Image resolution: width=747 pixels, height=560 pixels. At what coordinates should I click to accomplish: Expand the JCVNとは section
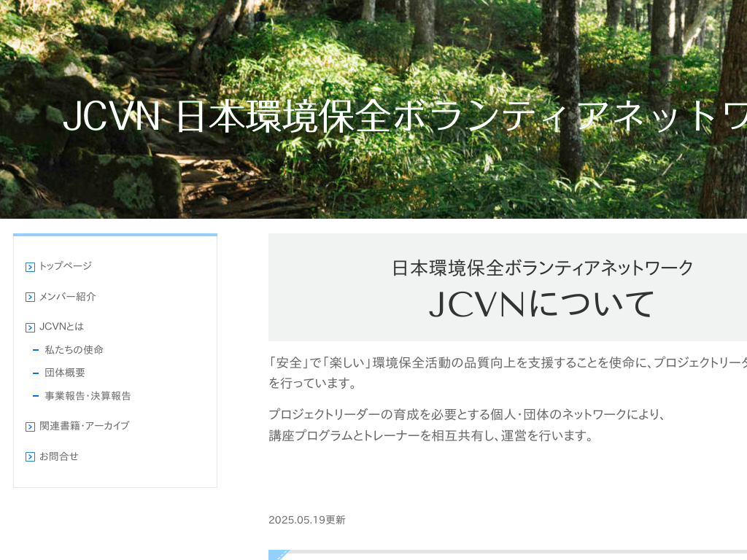pos(62,327)
